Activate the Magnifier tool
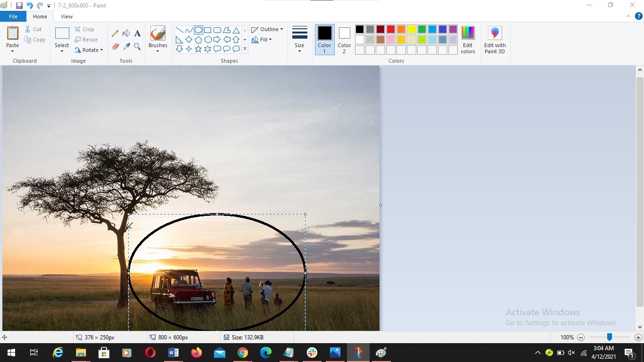Screen dimensions: 644x362 [137, 47]
